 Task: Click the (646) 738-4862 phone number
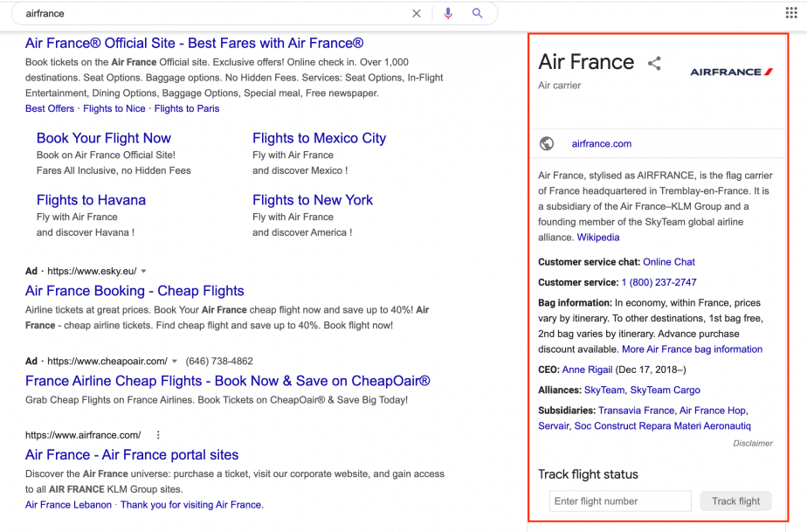[x=219, y=362]
